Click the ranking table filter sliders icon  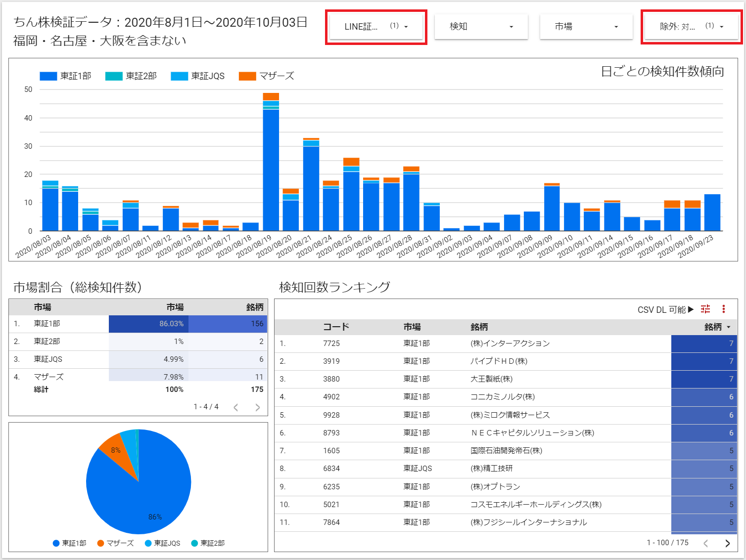point(705,309)
